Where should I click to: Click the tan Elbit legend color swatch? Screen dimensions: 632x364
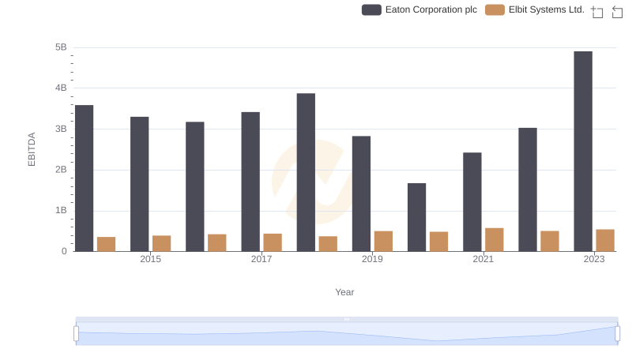click(495, 10)
